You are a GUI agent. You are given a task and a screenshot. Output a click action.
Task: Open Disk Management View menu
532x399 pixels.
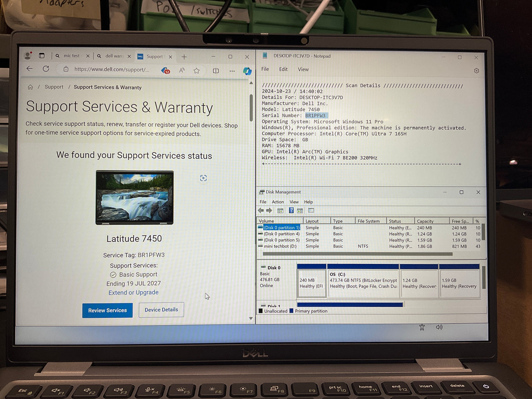point(294,202)
